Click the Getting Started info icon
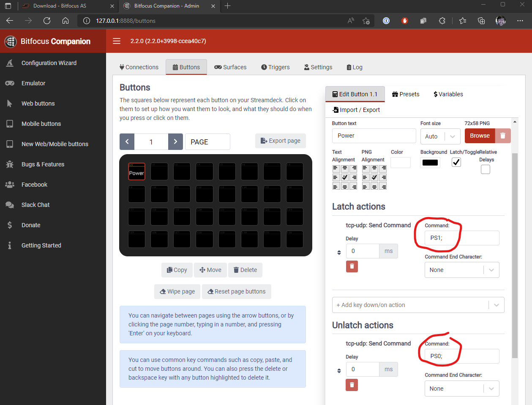The image size is (532, 405). pos(10,245)
